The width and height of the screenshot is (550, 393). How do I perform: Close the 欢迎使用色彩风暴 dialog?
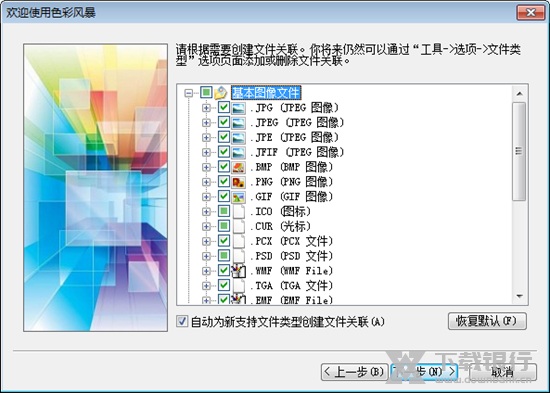click(x=531, y=13)
